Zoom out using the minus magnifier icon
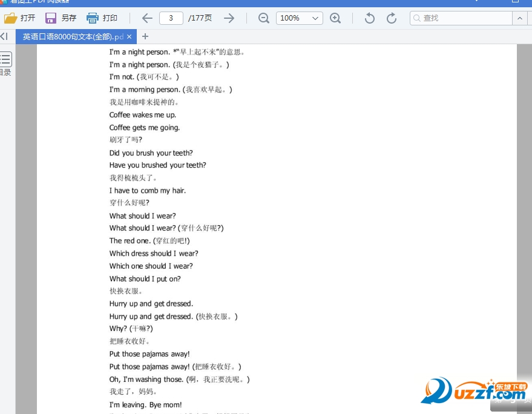The image size is (532, 414). [263, 18]
